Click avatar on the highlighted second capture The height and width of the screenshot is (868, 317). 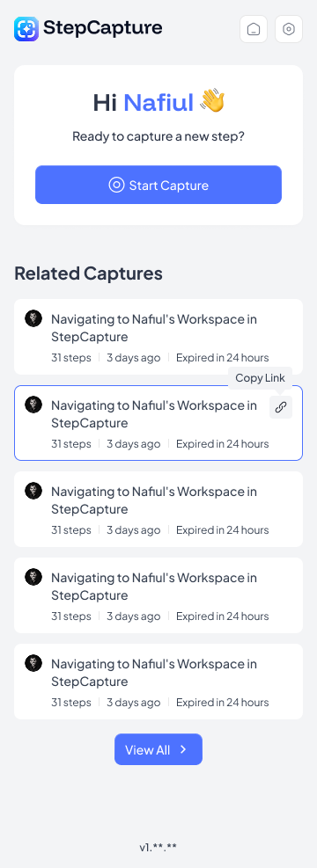pyautogui.click(x=33, y=405)
